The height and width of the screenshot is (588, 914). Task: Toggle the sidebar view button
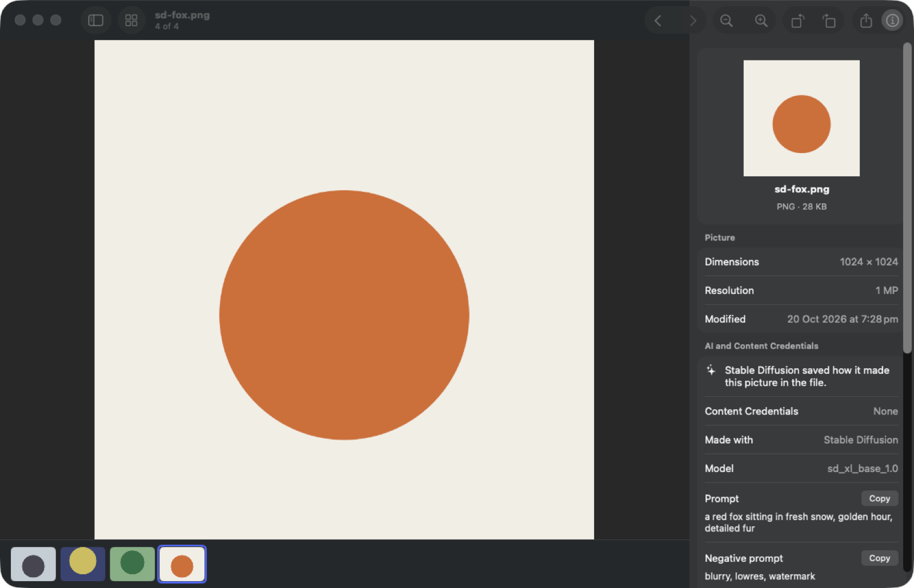click(x=95, y=21)
